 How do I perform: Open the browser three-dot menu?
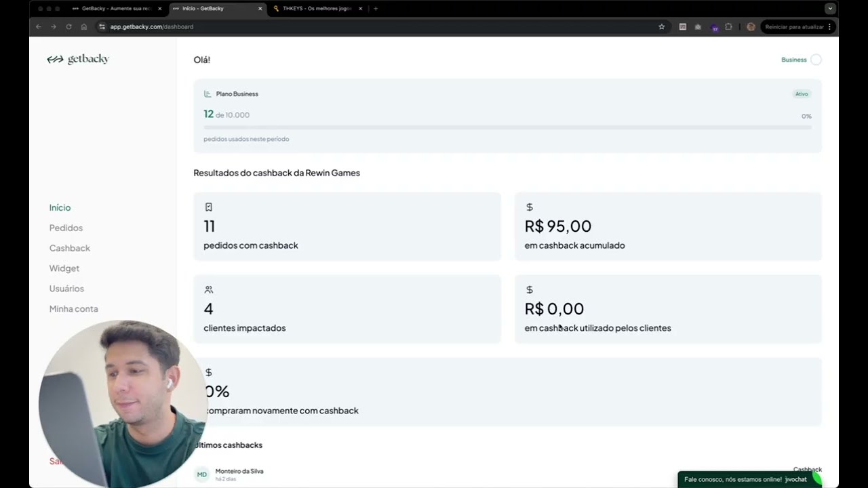coord(829,26)
